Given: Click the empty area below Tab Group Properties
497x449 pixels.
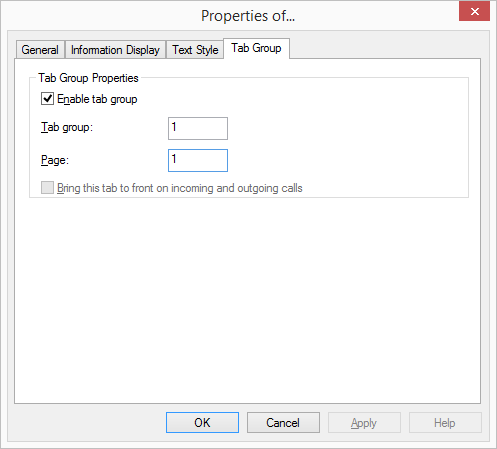Looking at the screenshot, I should point(247,300).
